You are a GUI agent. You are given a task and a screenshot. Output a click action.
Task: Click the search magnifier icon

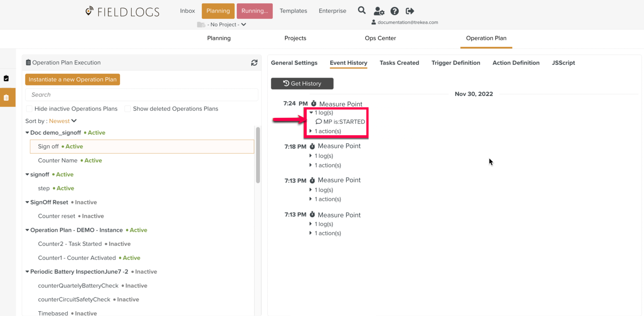(361, 11)
